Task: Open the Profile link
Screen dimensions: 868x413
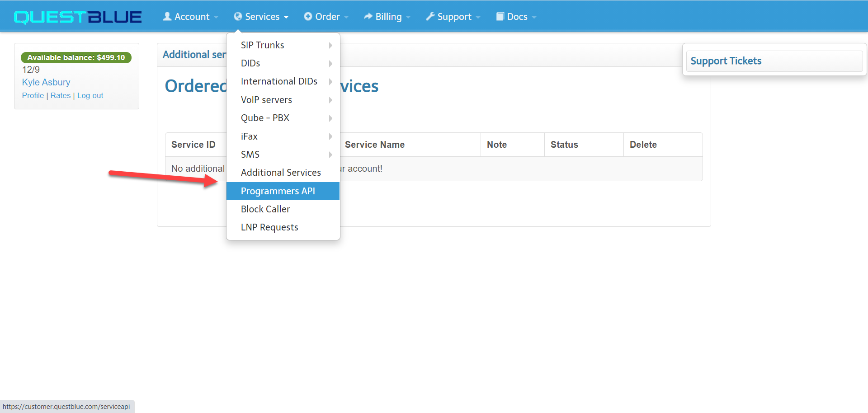Action: (33, 95)
